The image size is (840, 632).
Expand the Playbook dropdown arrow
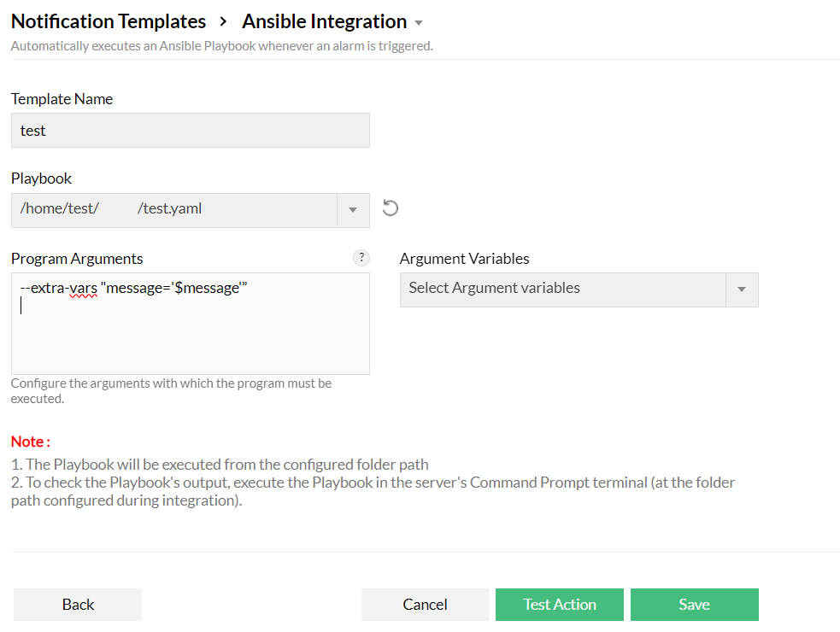[x=354, y=210]
